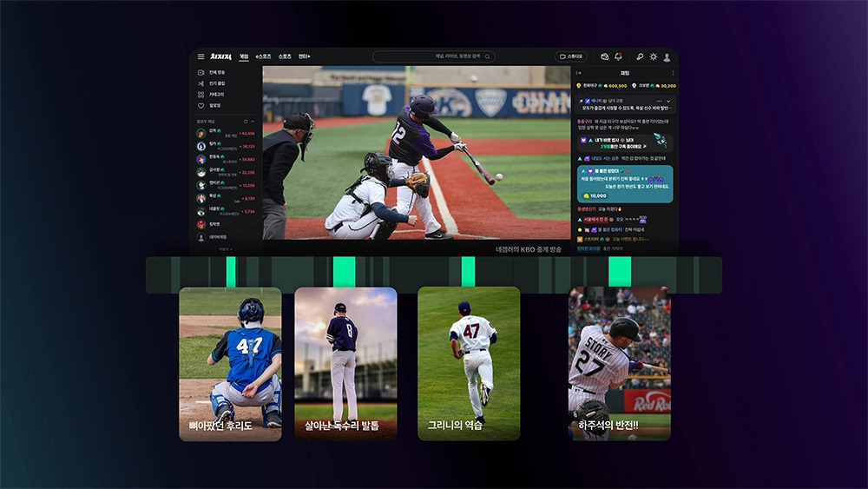Click the 인기 클립 sidebar icon
868x489 pixels.
[201, 83]
